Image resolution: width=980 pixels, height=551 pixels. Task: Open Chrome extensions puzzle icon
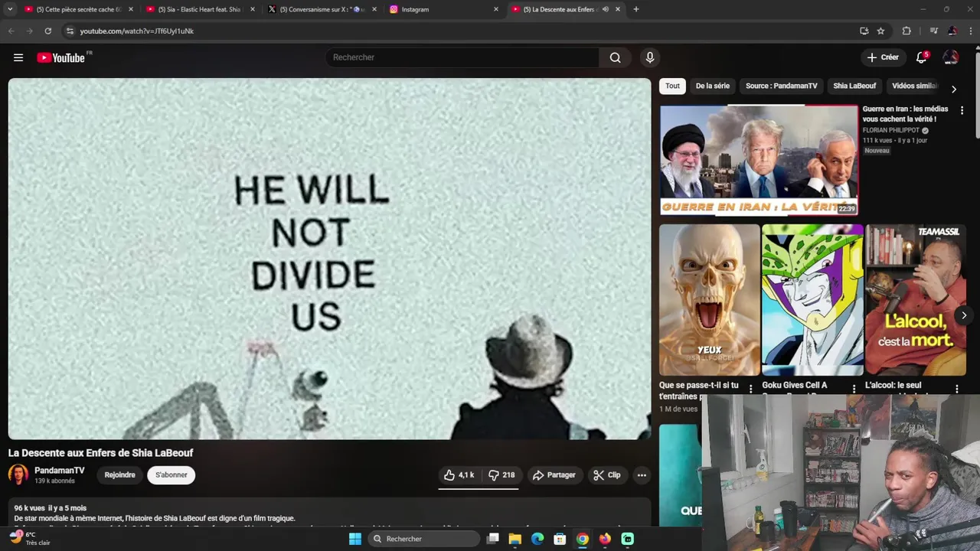point(906,31)
